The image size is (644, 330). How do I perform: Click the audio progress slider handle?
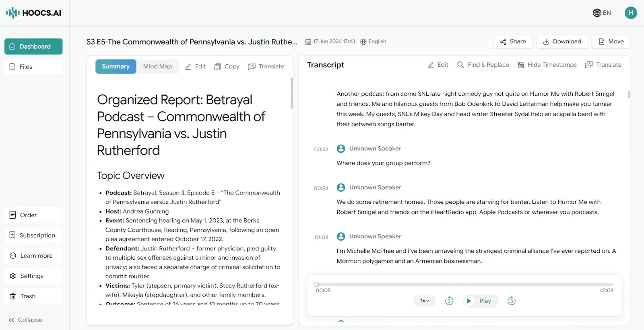coord(316,284)
